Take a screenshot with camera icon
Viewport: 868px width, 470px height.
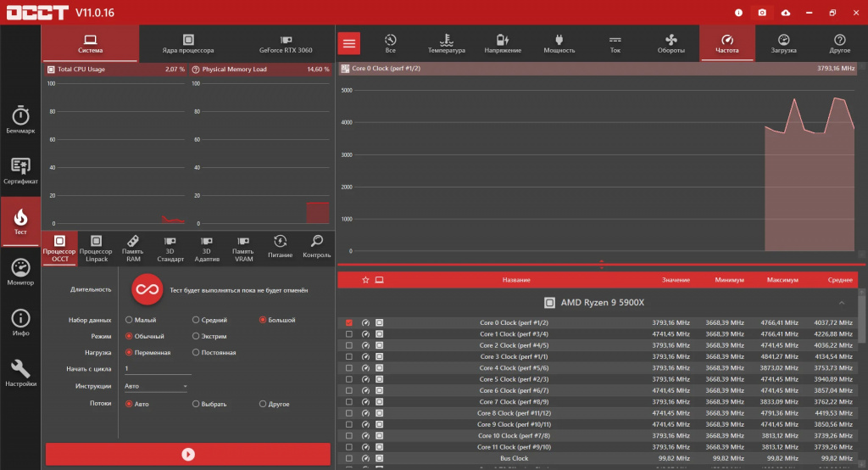[762, 12]
